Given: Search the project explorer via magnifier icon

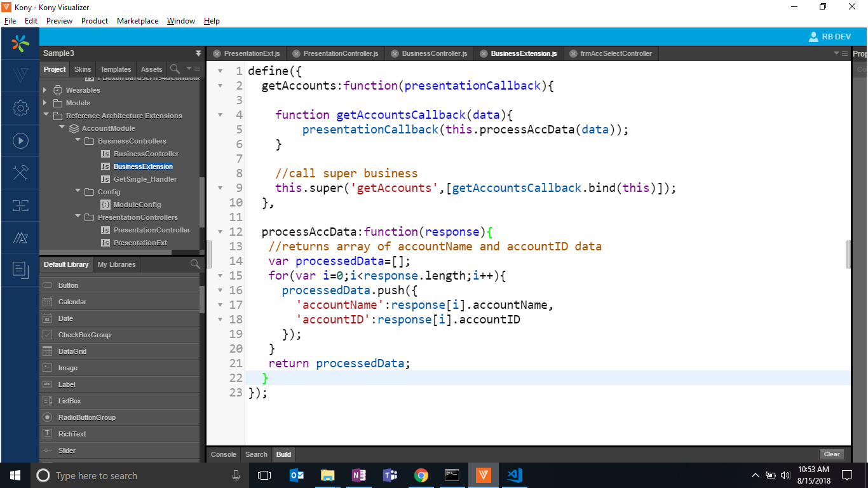Looking at the screenshot, I should [x=175, y=69].
